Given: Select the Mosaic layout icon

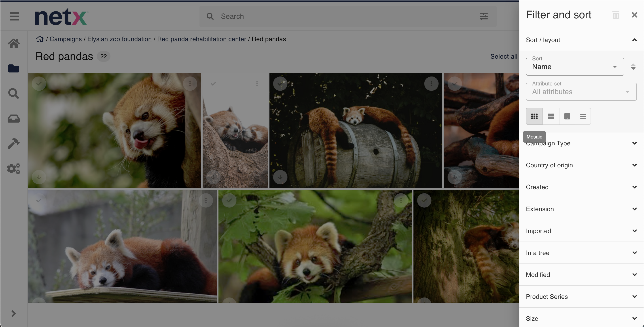Looking at the screenshot, I should (534, 116).
